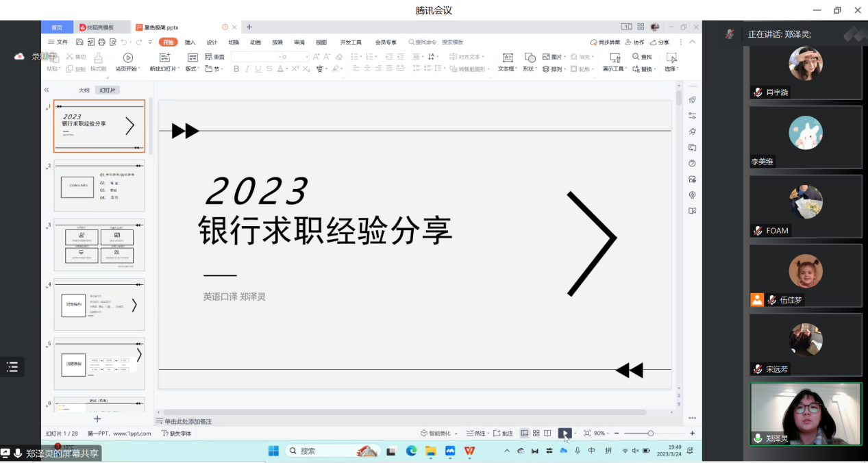Image resolution: width=868 pixels, height=463 pixels.
Task: Toggle italic text formatting
Action: (247, 68)
